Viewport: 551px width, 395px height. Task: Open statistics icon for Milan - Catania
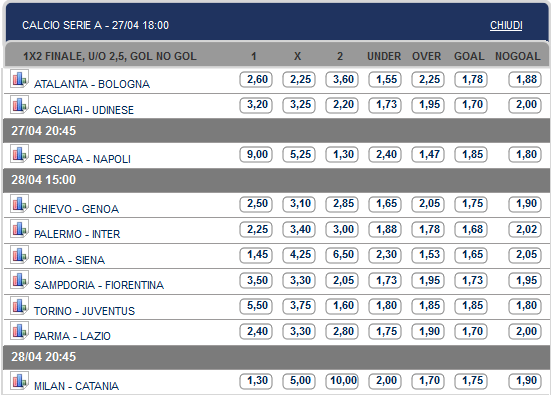point(19,381)
